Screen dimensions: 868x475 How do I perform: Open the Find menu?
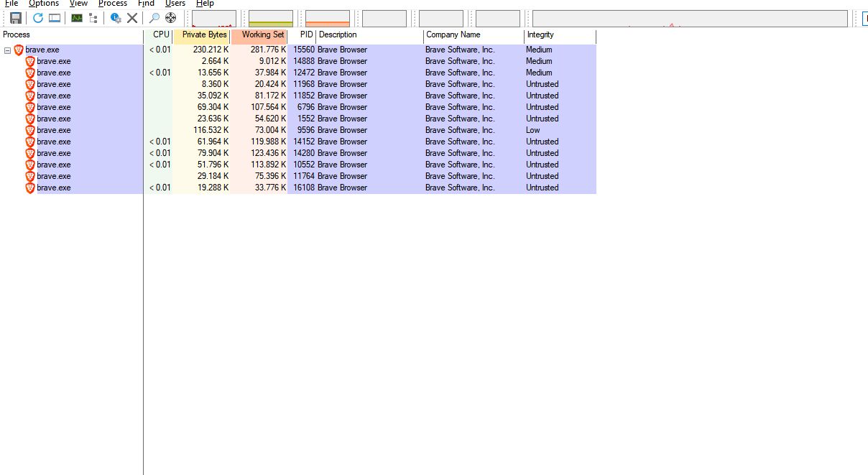(146, 4)
